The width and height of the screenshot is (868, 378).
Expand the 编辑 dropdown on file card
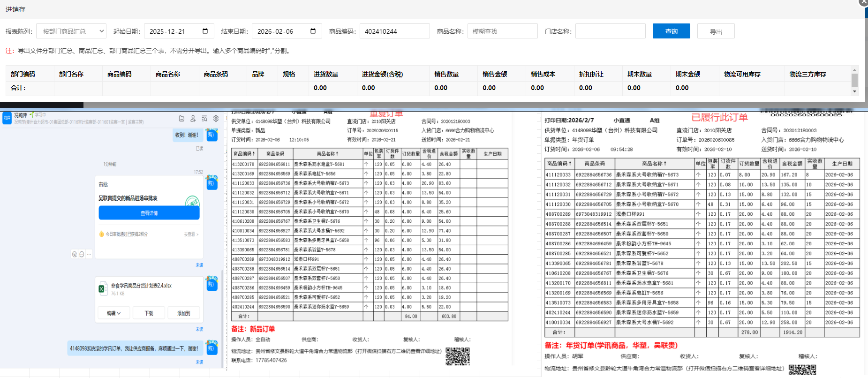tap(113, 313)
